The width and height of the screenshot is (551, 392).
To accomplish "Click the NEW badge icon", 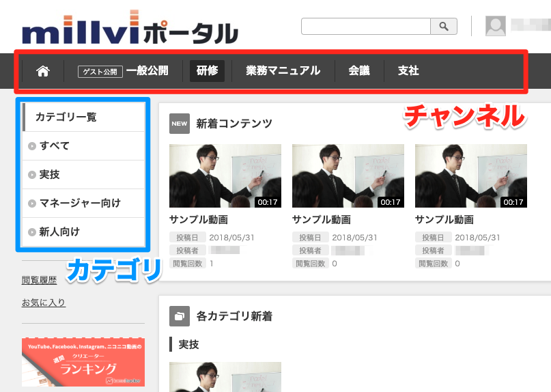I will point(179,124).
